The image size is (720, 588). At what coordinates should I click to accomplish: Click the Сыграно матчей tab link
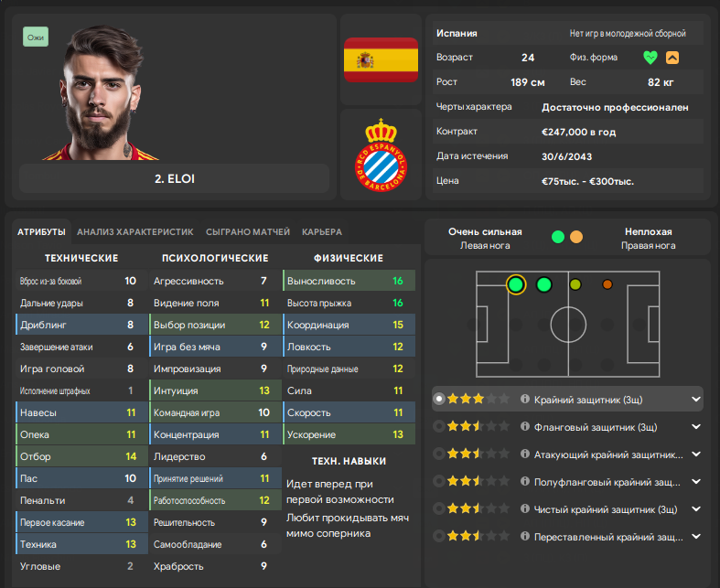[247, 232]
